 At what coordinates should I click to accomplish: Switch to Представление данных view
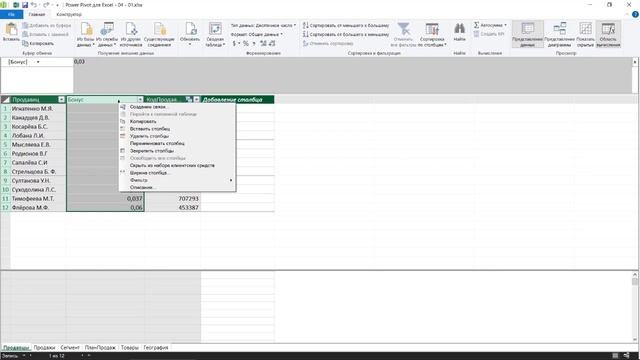tap(527, 35)
